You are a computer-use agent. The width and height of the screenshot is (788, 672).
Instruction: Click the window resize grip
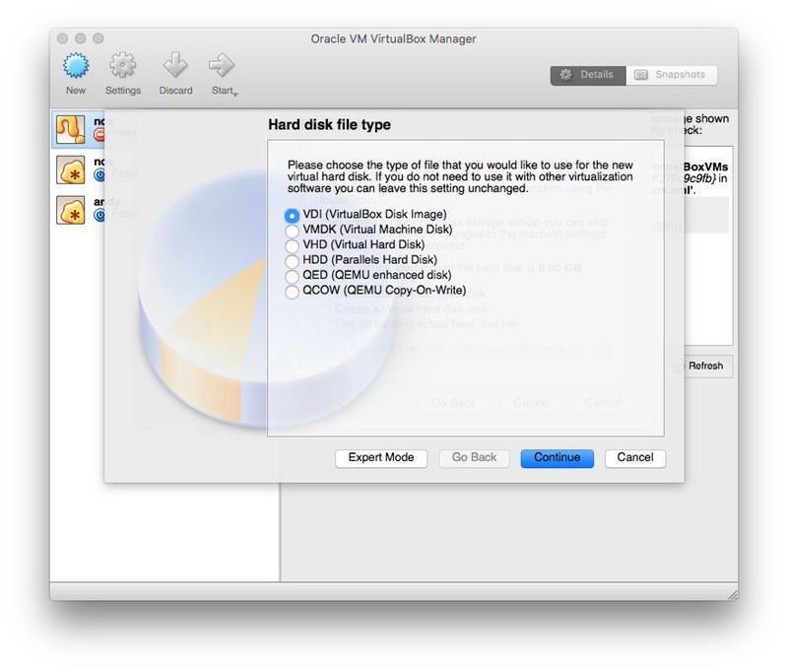tap(732, 594)
